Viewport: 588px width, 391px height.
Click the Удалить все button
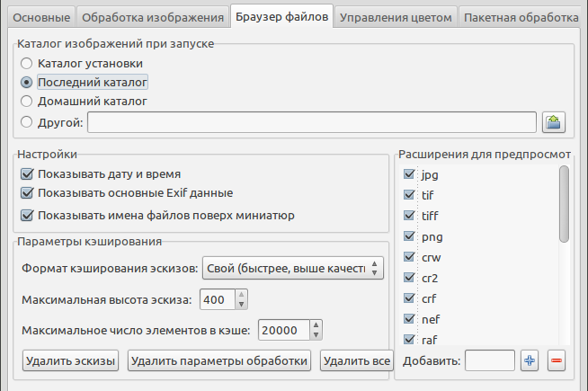(x=357, y=360)
